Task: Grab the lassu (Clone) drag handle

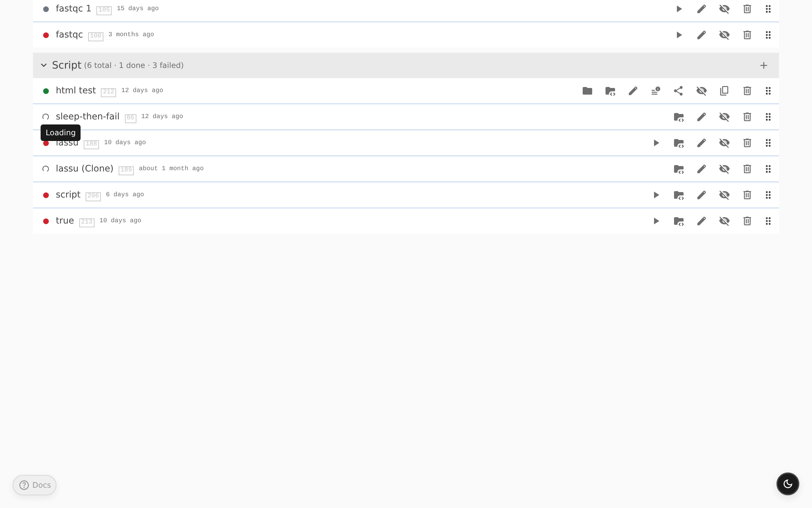Action: pyautogui.click(x=768, y=169)
